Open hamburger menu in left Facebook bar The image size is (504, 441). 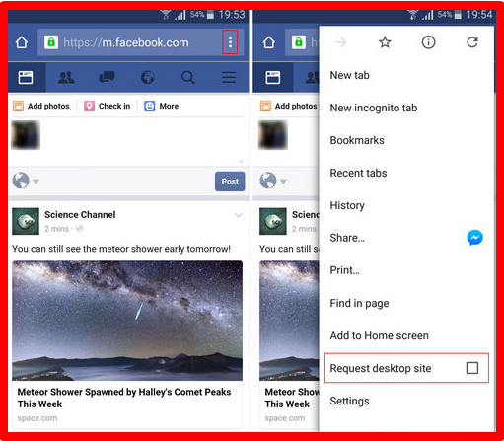[229, 78]
